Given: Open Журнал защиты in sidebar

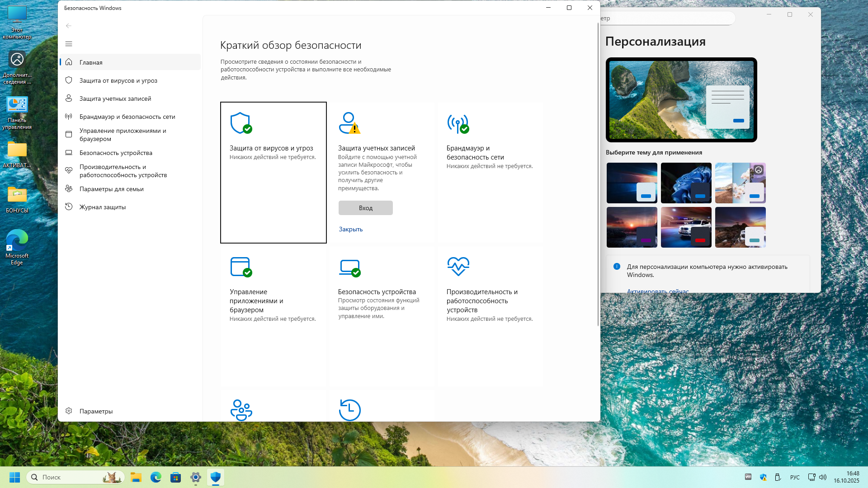Looking at the screenshot, I should coord(103,207).
